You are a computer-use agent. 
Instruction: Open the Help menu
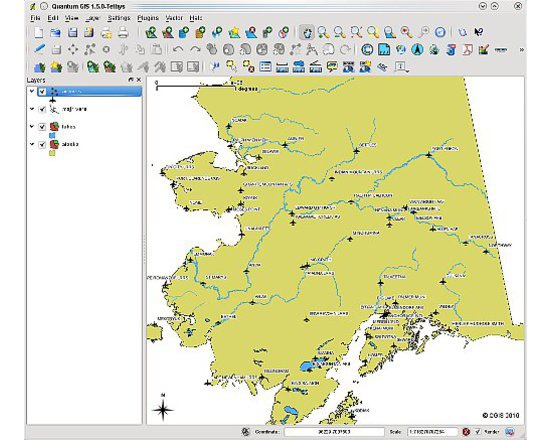point(196,18)
